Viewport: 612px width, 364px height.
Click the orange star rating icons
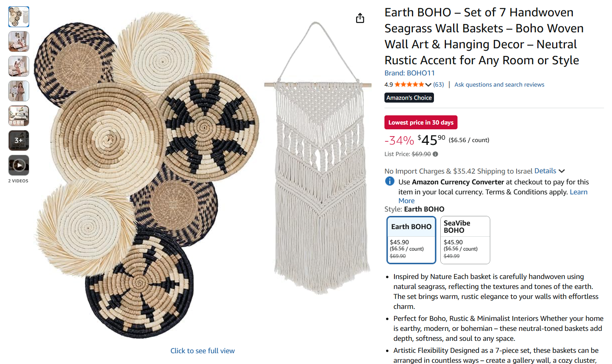[409, 85]
